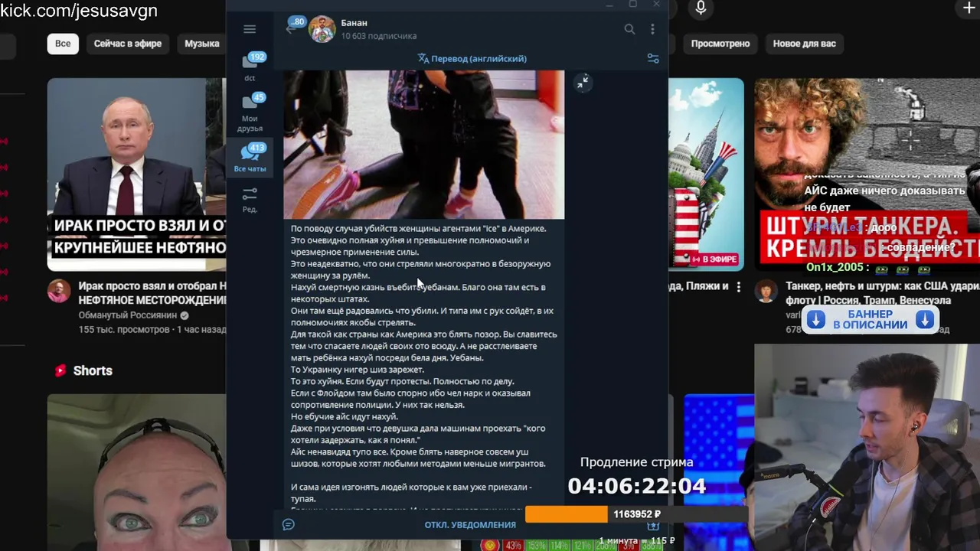Screen dimensions: 980x551
Task: Search inside the Банан channel
Action: pyautogui.click(x=629, y=29)
